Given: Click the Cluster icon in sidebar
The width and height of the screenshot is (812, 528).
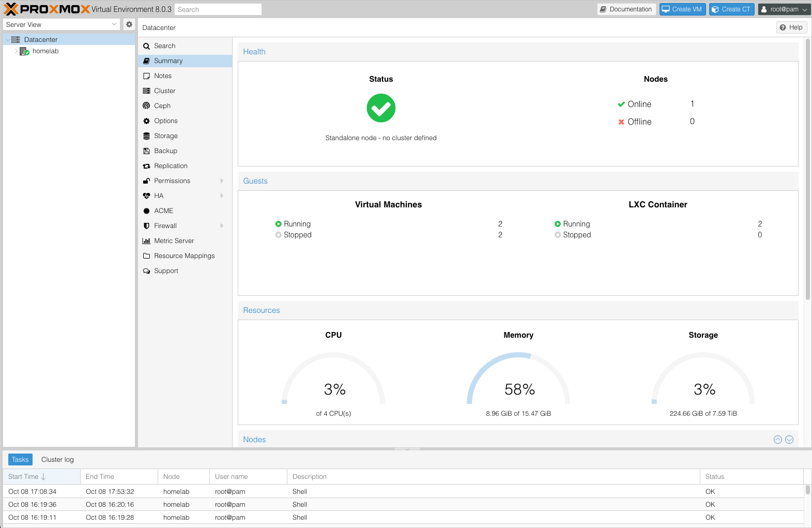Looking at the screenshot, I should pos(147,91).
